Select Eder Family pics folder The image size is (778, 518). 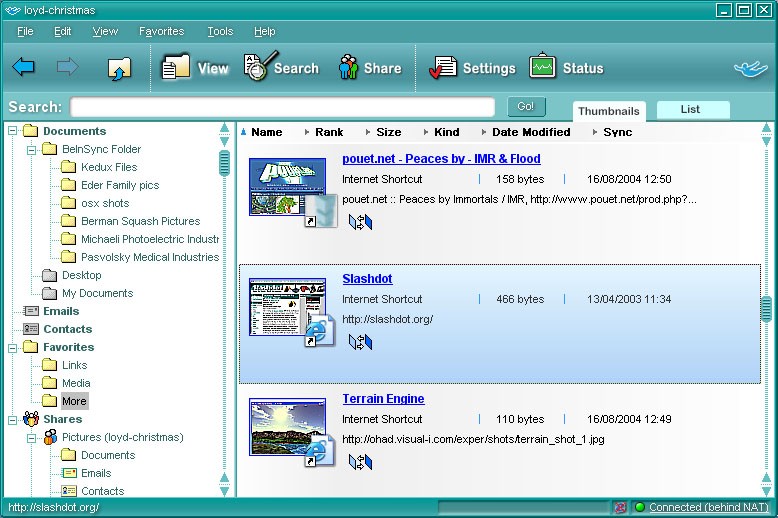coord(120,185)
